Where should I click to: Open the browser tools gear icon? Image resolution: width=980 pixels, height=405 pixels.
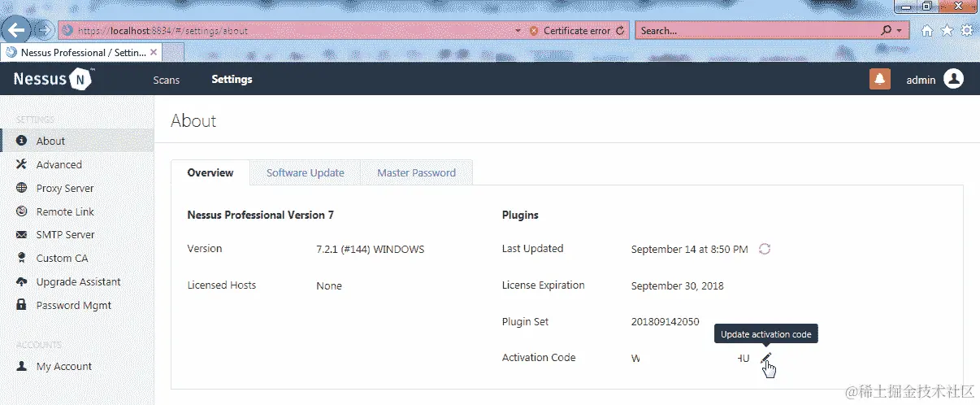pos(966,31)
